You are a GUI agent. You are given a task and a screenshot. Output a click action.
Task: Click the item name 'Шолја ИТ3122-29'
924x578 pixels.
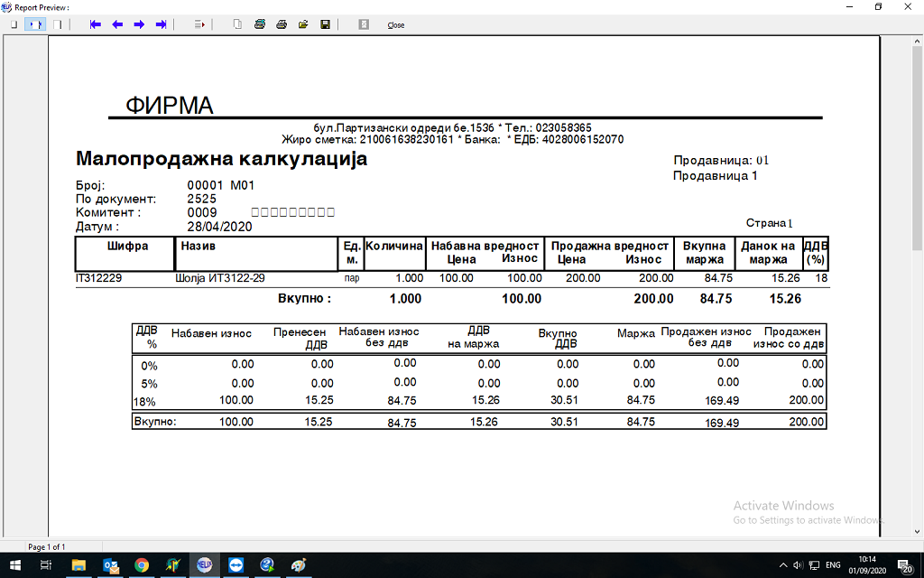pyautogui.click(x=220, y=278)
